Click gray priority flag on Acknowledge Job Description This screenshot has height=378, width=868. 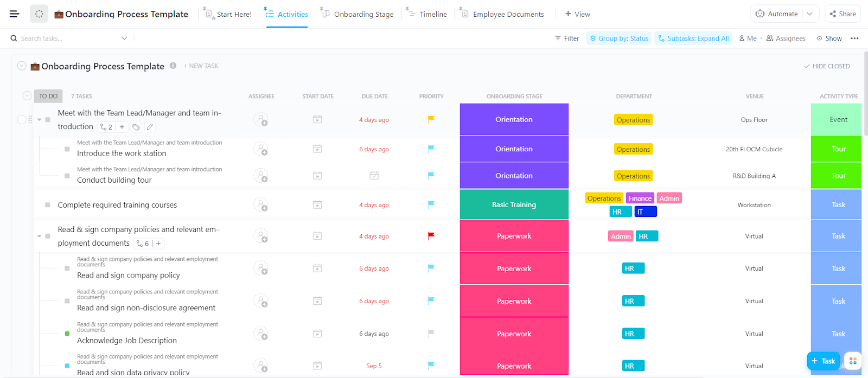pyautogui.click(x=431, y=334)
